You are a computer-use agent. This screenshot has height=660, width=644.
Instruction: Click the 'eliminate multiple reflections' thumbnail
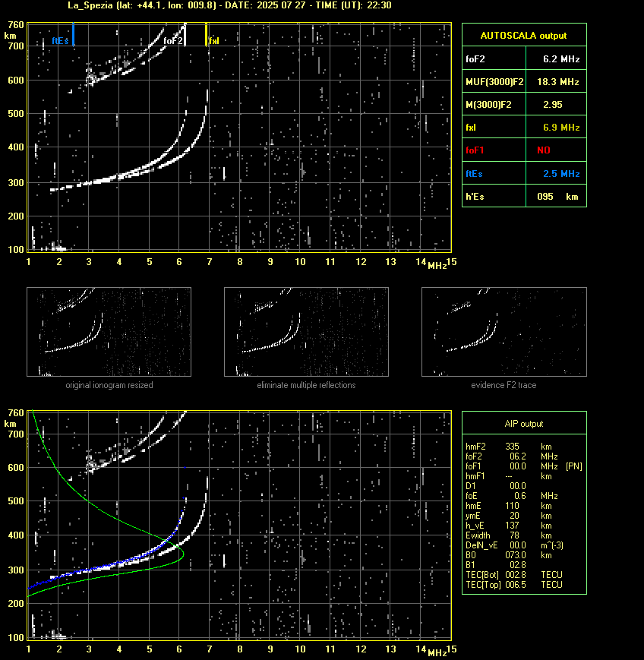pos(306,332)
